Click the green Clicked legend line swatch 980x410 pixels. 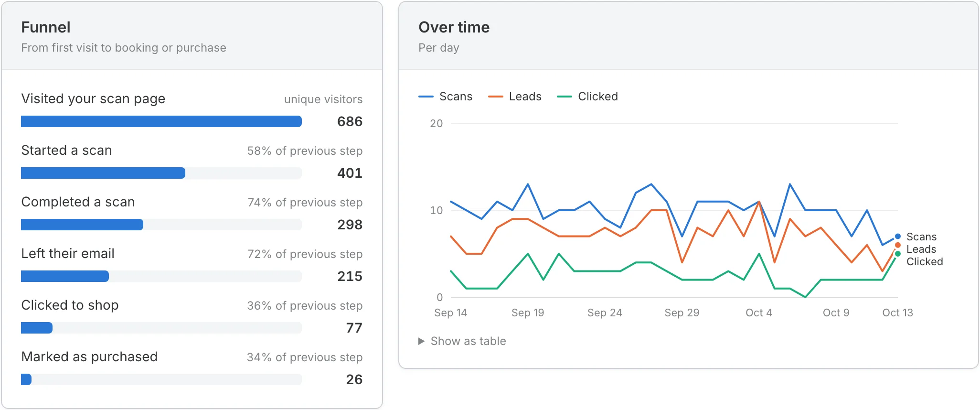tap(565, 97)
